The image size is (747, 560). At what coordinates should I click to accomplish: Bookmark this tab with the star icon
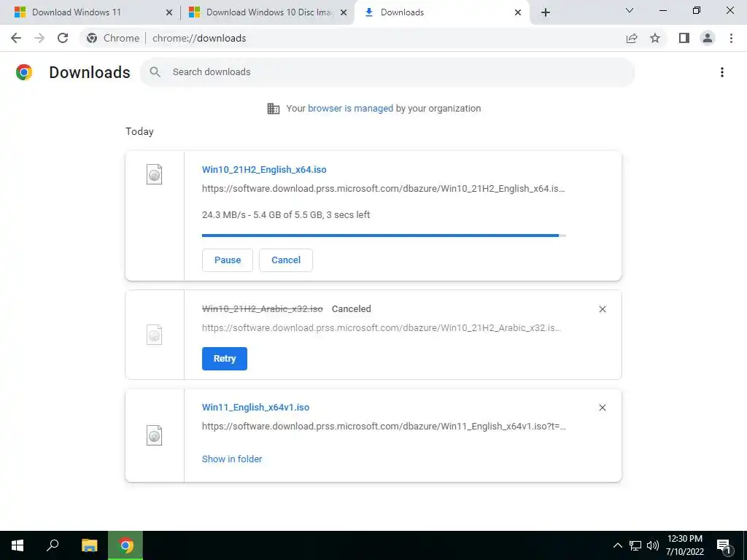[x=655, y=38]
